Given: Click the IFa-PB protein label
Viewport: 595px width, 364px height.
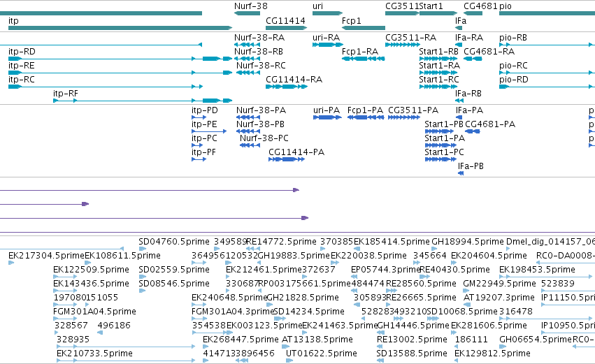Looking at the screenshot, I should tap(471, 166).
